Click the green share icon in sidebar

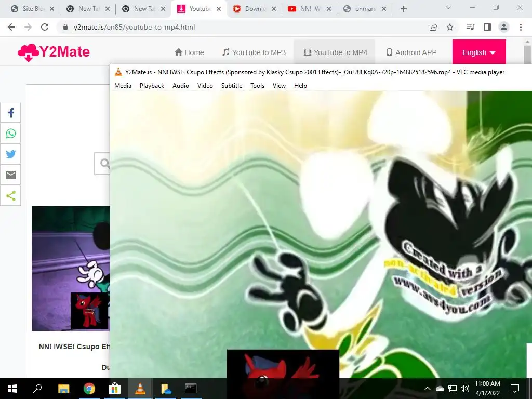(x=10, y=195)
